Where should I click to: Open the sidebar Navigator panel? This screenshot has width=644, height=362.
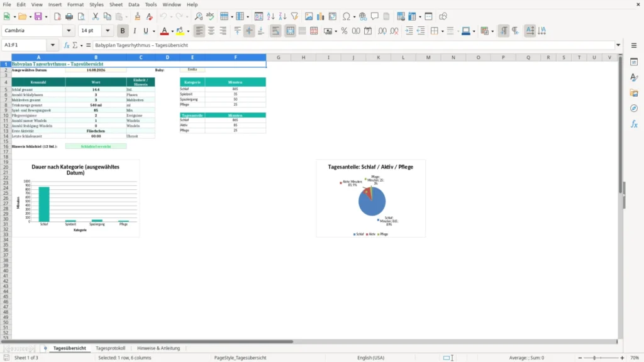coord(634,108)
